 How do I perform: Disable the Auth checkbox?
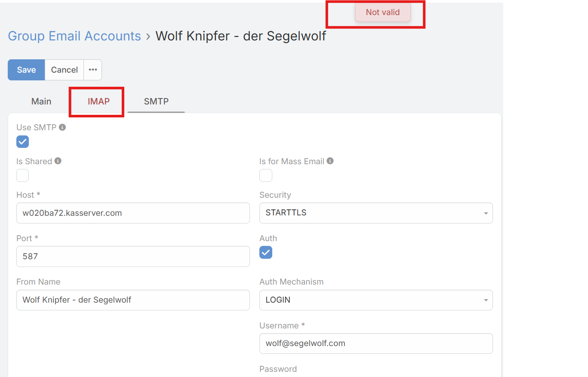coord(266,252)
